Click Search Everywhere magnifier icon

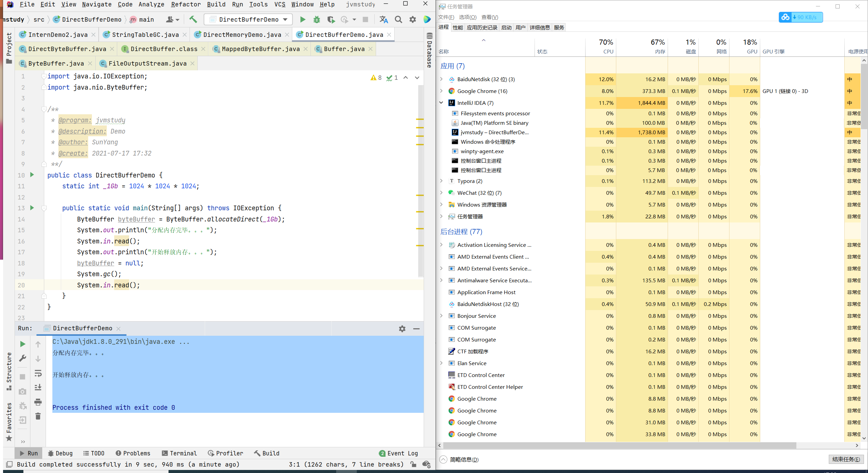coord(398,20)
